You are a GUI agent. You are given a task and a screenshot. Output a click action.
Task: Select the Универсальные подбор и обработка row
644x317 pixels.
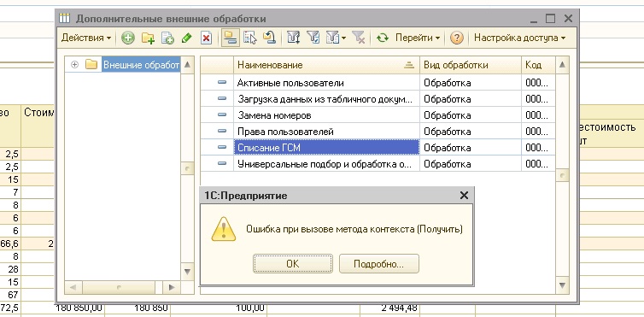coord(378,164)
